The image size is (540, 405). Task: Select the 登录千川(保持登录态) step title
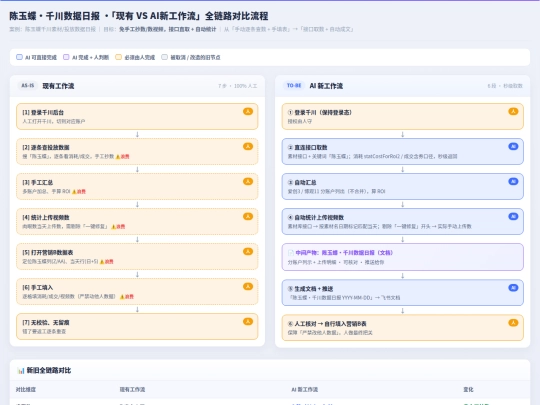[320, 113]
